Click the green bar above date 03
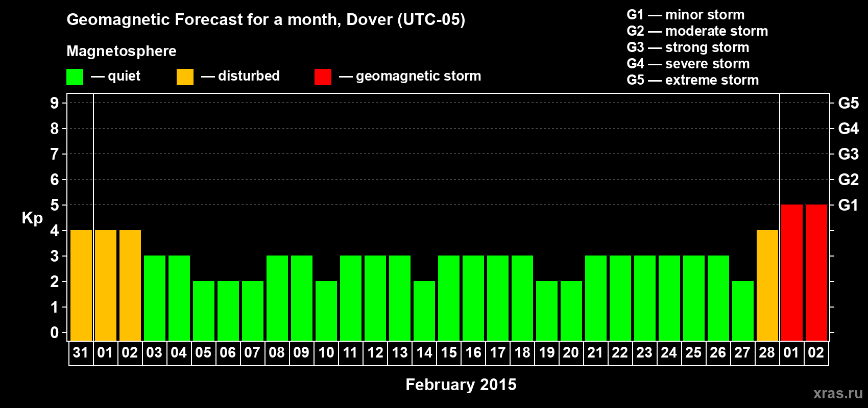This screenshot has height=408, width=868. click(x=155, y=298)
